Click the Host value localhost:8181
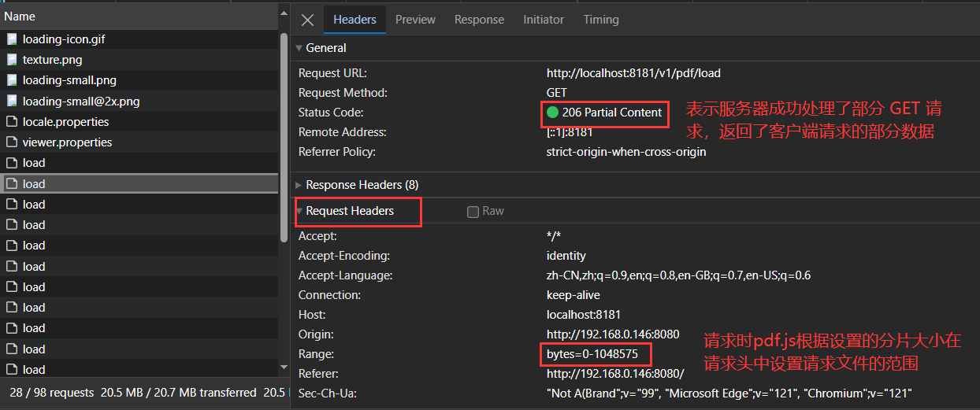Screen dimensions: 980x410 click(584, 315)
